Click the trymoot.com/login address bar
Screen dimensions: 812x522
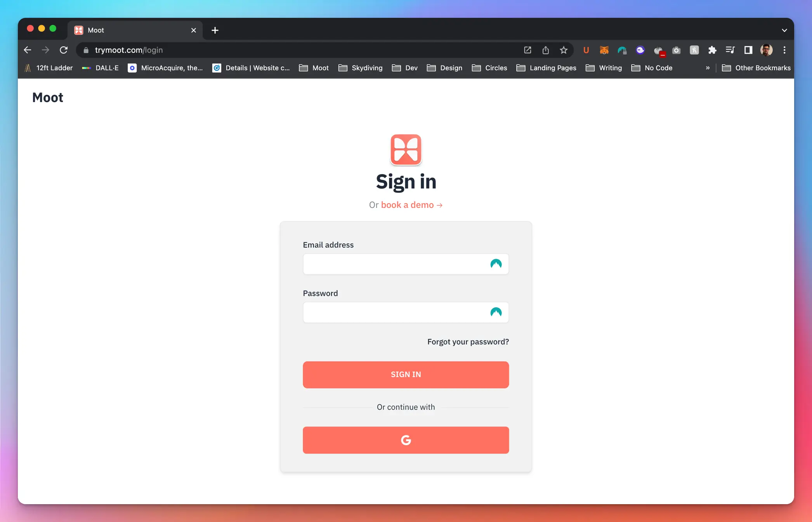coord(129,50)
